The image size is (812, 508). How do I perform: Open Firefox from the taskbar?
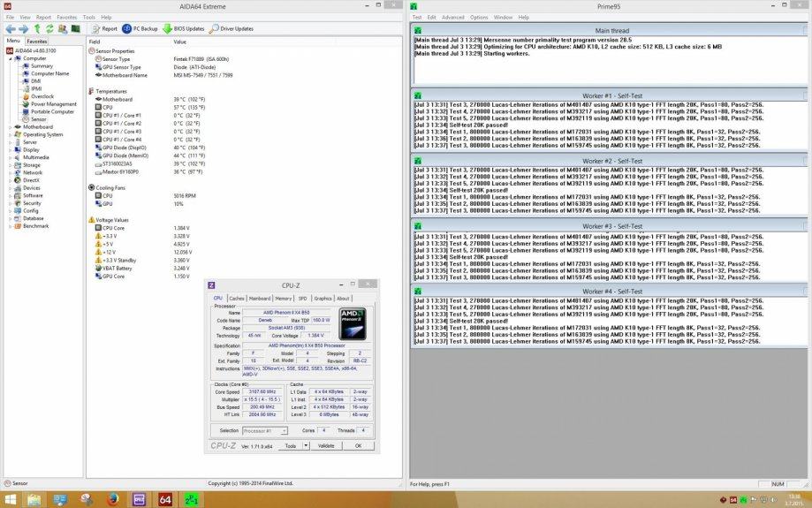point(113,500)
